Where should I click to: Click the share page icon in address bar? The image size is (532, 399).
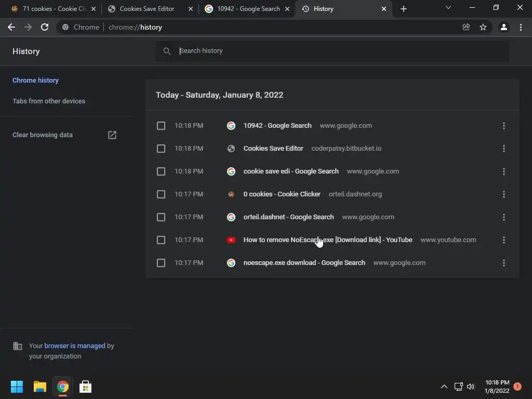pyautogui.click(x=466, y=27)
